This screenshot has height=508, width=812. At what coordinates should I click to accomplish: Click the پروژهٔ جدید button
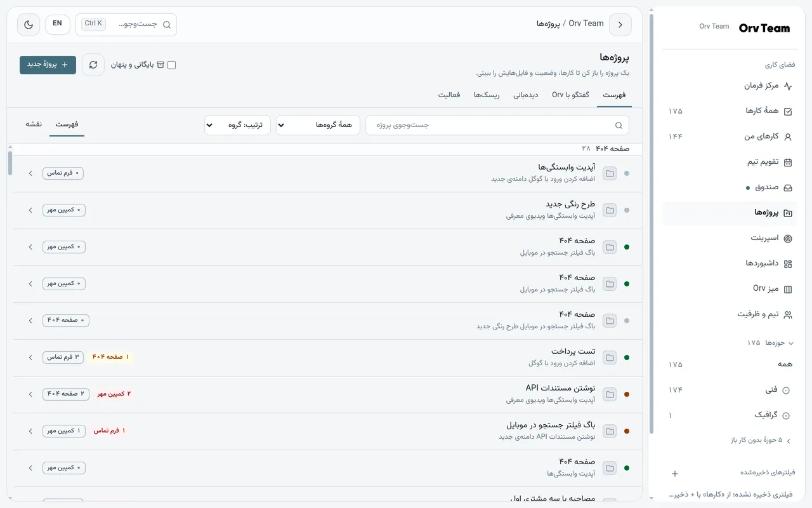(48, 65)
